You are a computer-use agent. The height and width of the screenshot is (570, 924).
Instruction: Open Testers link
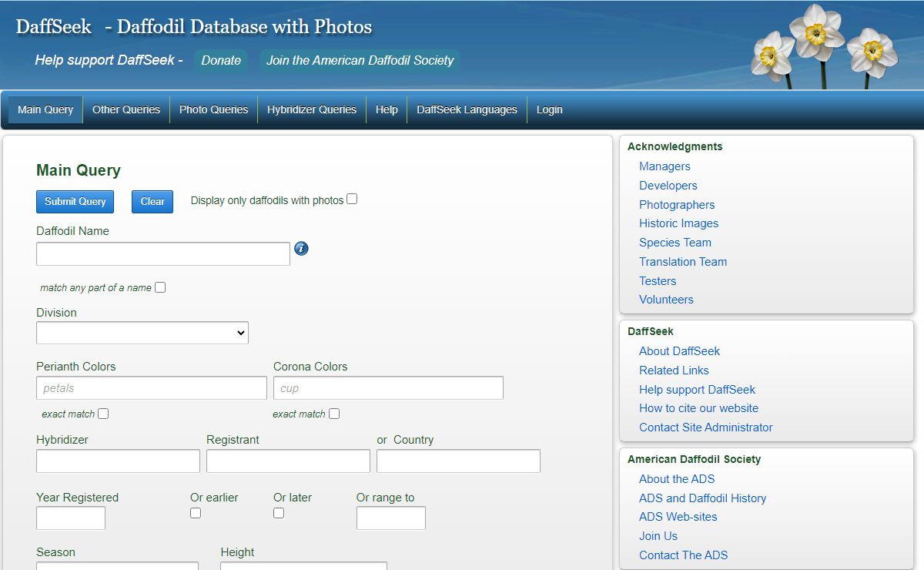tap(658, 281)
